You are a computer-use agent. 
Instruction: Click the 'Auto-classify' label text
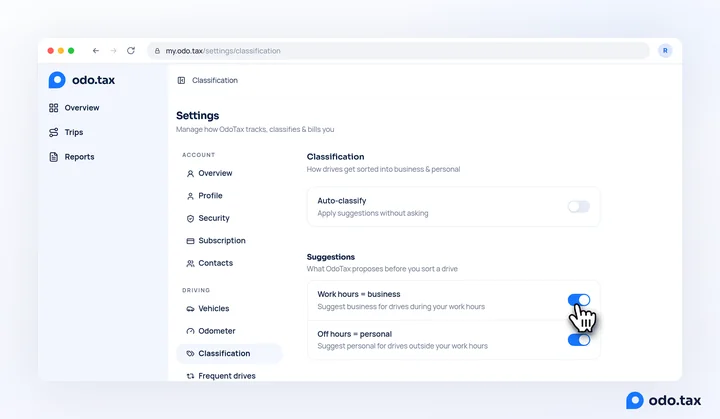click(342, 201)
